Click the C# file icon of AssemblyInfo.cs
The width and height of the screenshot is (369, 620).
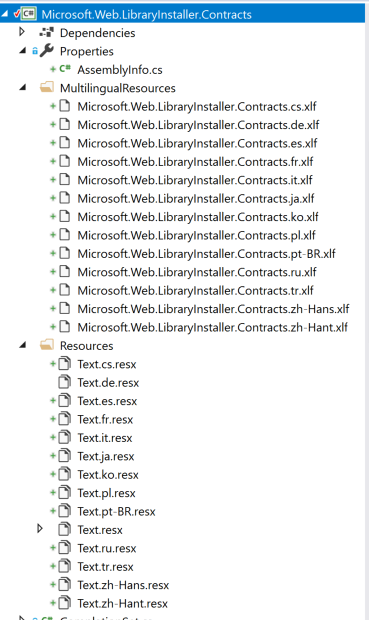click(x=65, y=69)
